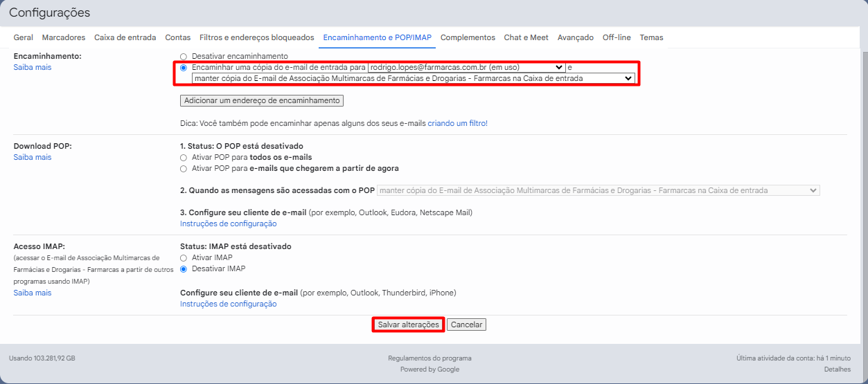The width and height of the screenshot is (868, 384).
Task: Select Desativar encaminhamento radio option
Action: [x=184, y=56]
